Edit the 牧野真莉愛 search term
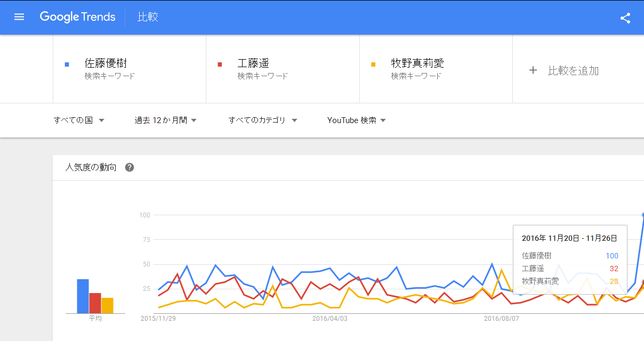 tap(417, 63)
